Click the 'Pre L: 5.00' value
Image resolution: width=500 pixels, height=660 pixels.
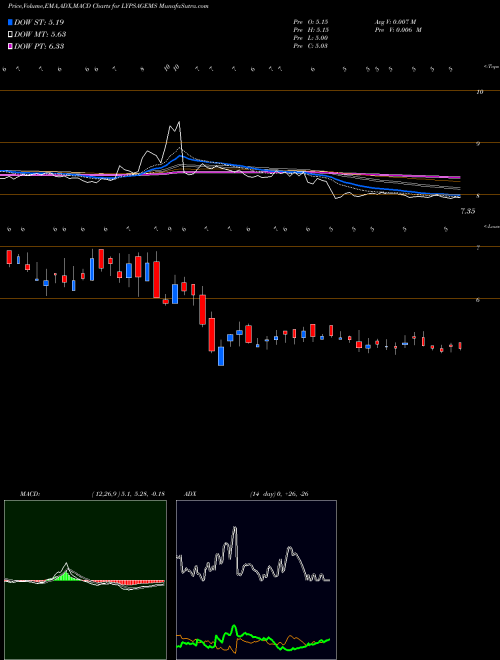tap(311, 38)
